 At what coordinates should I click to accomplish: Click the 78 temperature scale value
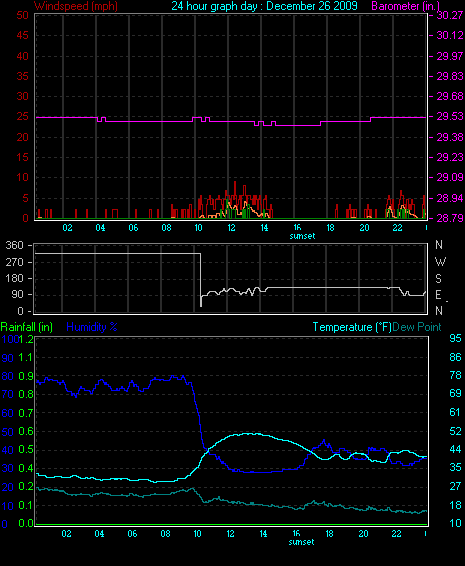pos(455,375)
